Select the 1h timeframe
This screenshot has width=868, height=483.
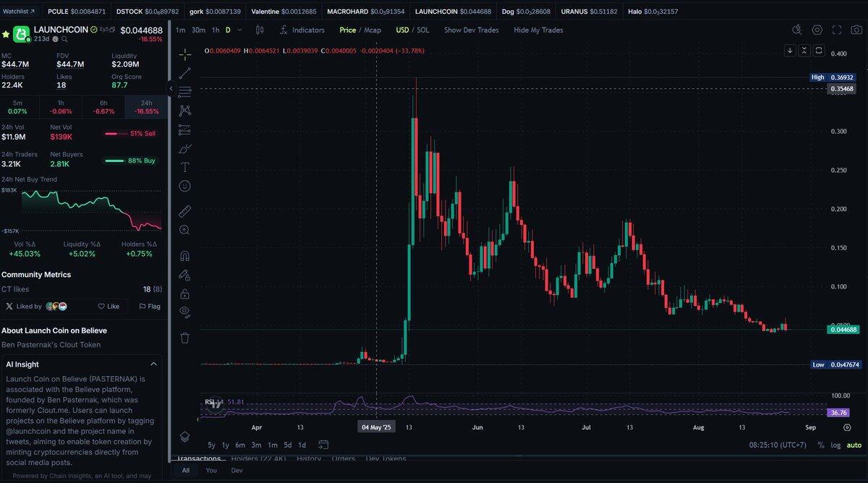tap(216, 30)
